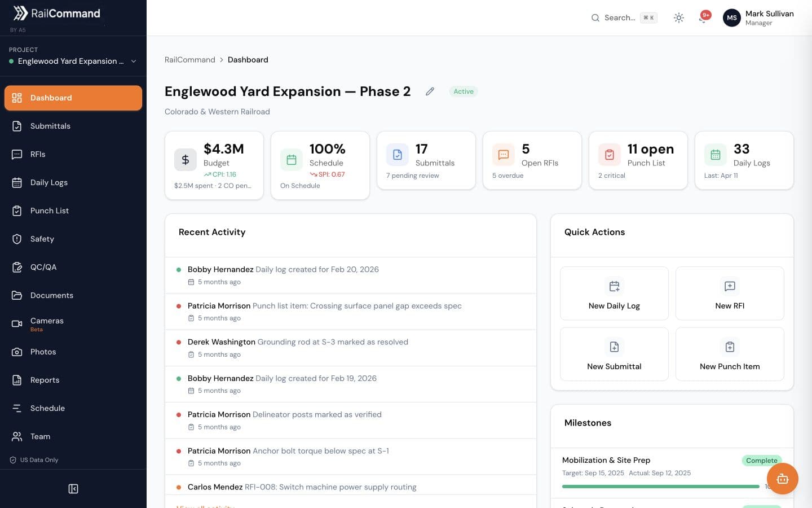The height and width of the screenshot is (508, 812).
Task: Click the Photos camera icon
Action: coord(17,352)
